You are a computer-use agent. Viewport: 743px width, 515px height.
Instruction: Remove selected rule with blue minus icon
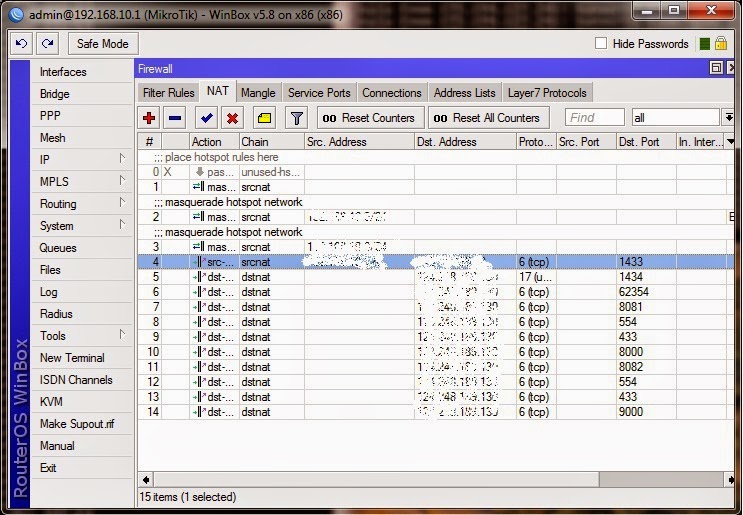tap(175, 118)
